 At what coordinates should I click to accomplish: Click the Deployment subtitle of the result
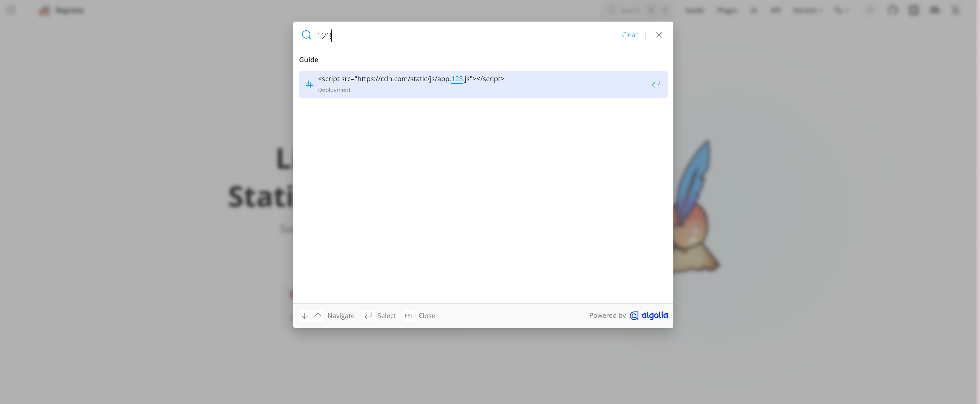click(334, 90)
